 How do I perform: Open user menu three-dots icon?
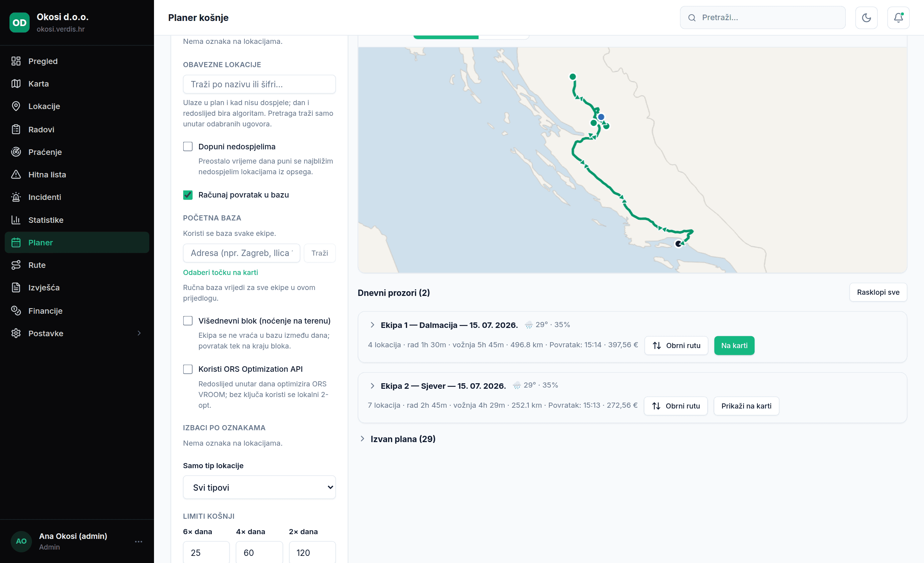[139, 541]
